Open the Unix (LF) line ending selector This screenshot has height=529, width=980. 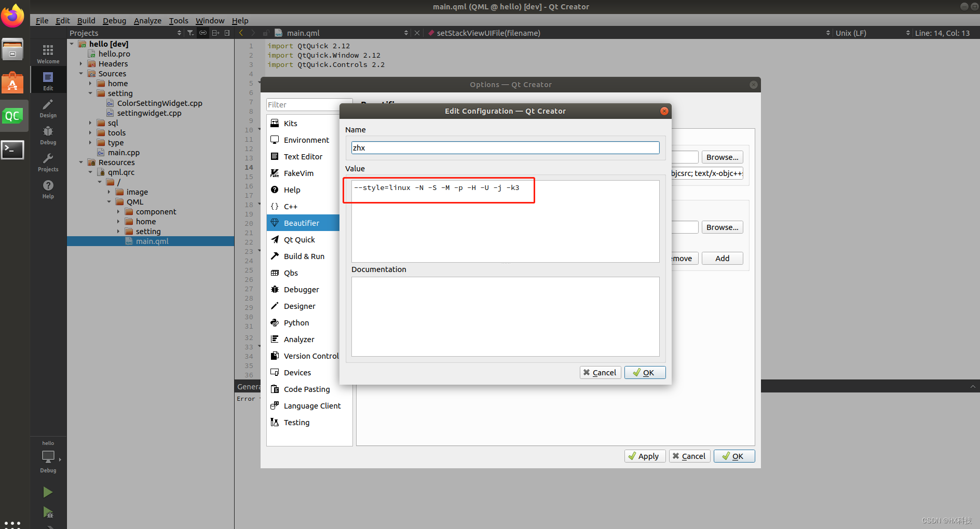coord(873,33)
